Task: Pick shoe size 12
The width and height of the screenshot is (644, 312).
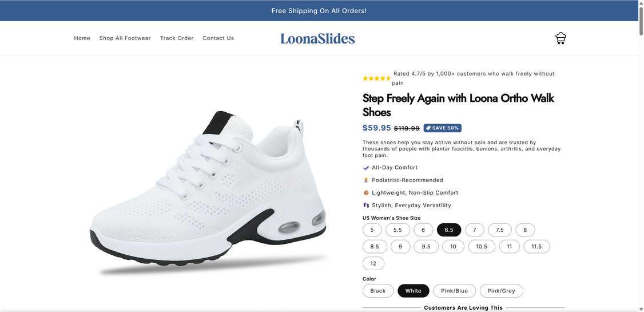Action: point(373,263)
